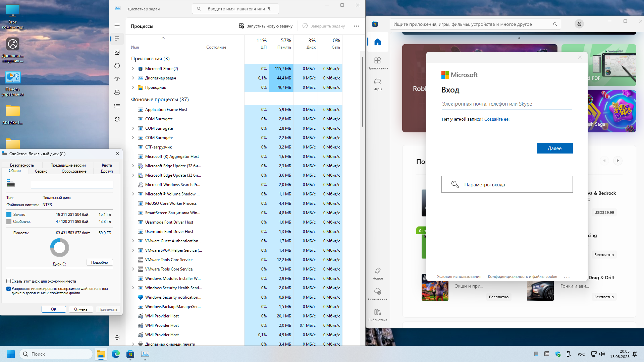Click the Windows Start button
Viewport: 644px width, 362px height.
pyautogui.click(x=11, y=354)
